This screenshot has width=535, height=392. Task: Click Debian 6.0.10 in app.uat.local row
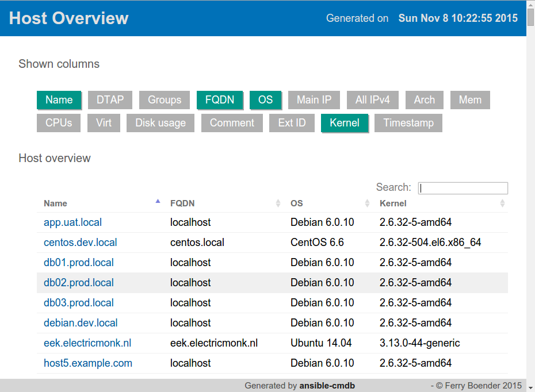coord(322,222)
